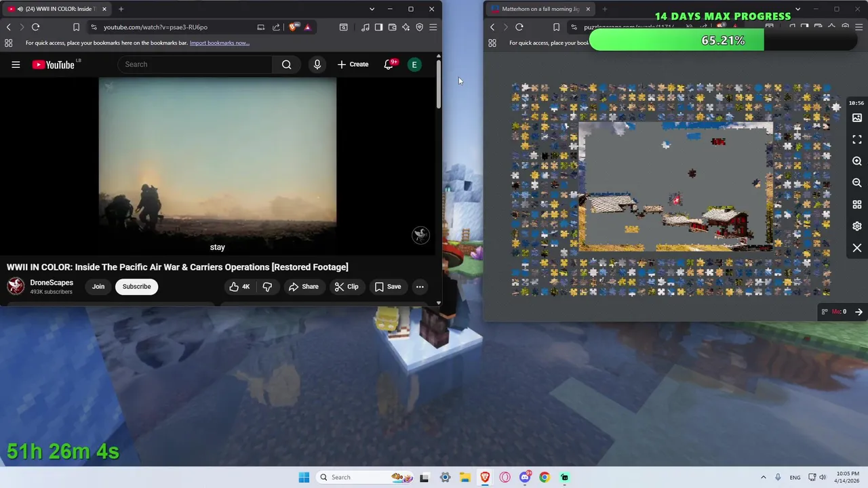
Task: Open Leo AI sparkle icon in YouTube window
Action: tap(406, 27)
